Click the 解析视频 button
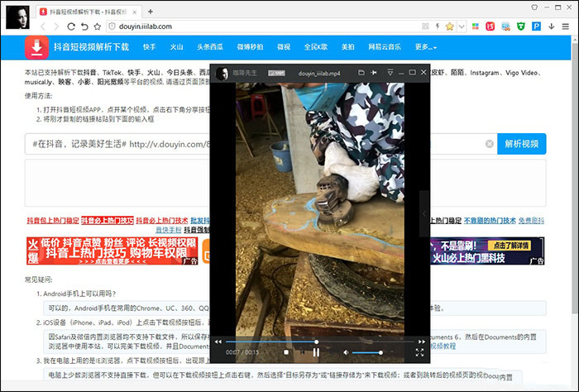 (x=521, y=144)
